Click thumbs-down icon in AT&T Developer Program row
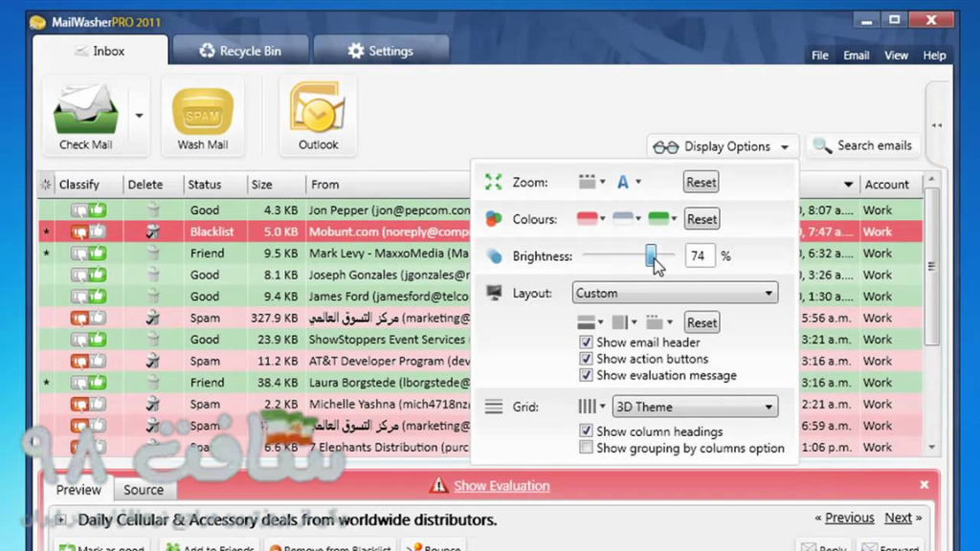Screen dimensions: 980x551 click(79, 361)
